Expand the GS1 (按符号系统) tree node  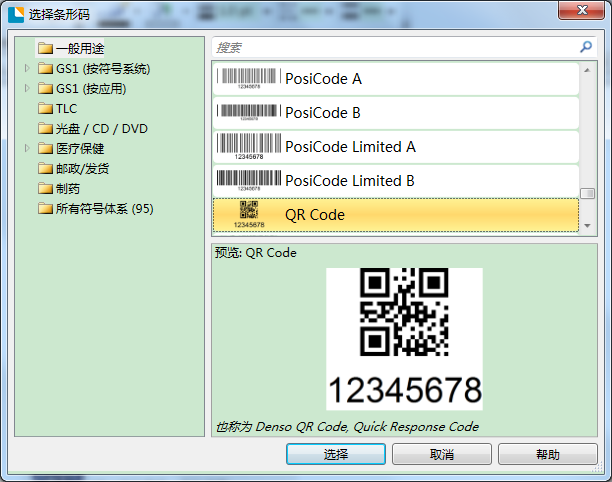tap(27, 68)
